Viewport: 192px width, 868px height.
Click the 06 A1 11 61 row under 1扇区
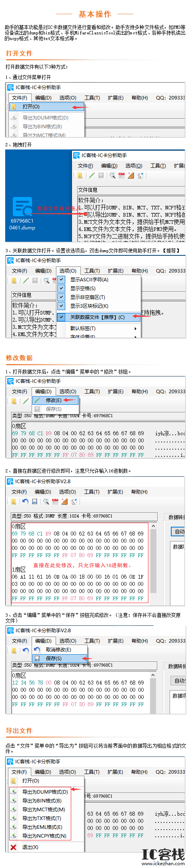tap(78, 577)
